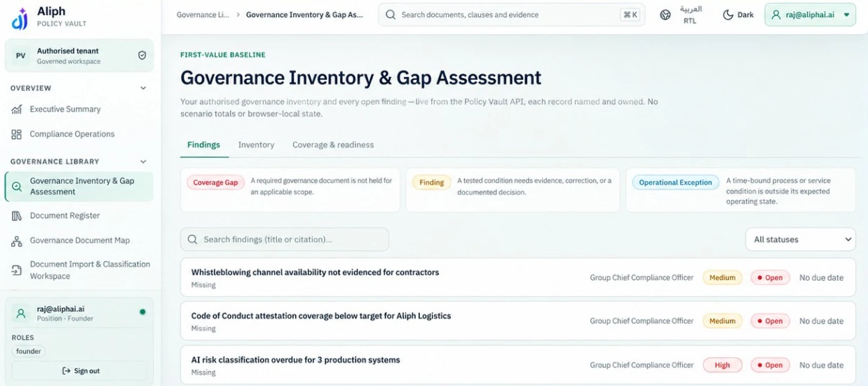Click the Executive Summary chart icon
Screen dimensions: 868x386
(17, 109)
